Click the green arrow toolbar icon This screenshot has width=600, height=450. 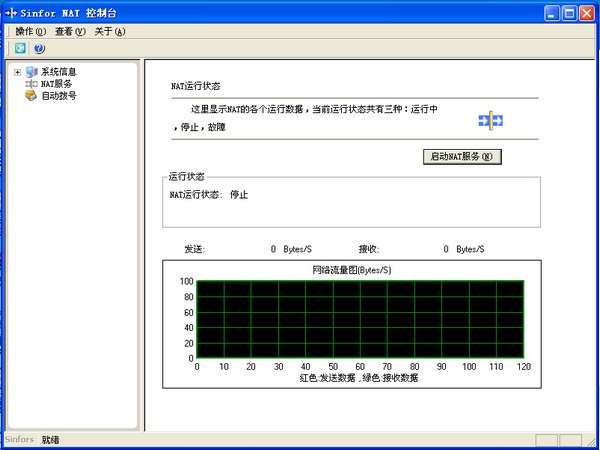tap(20, 48)
